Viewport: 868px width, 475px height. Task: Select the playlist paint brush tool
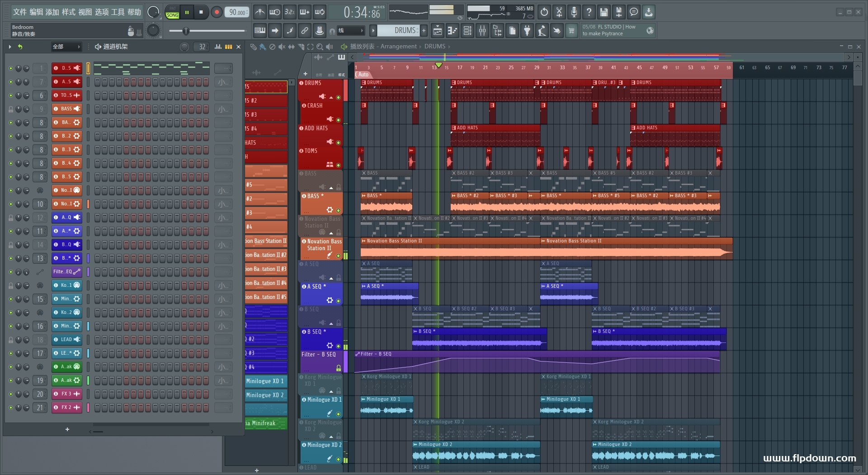click(263, 47)
